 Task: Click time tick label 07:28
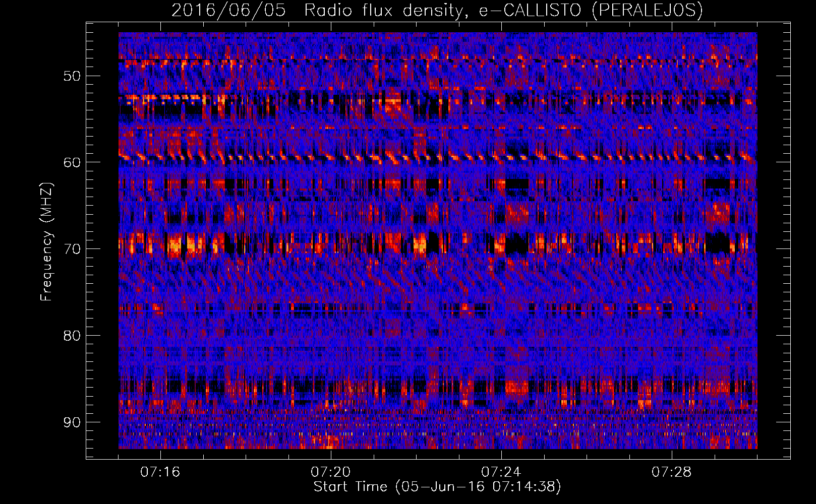[x=671, y=472]
